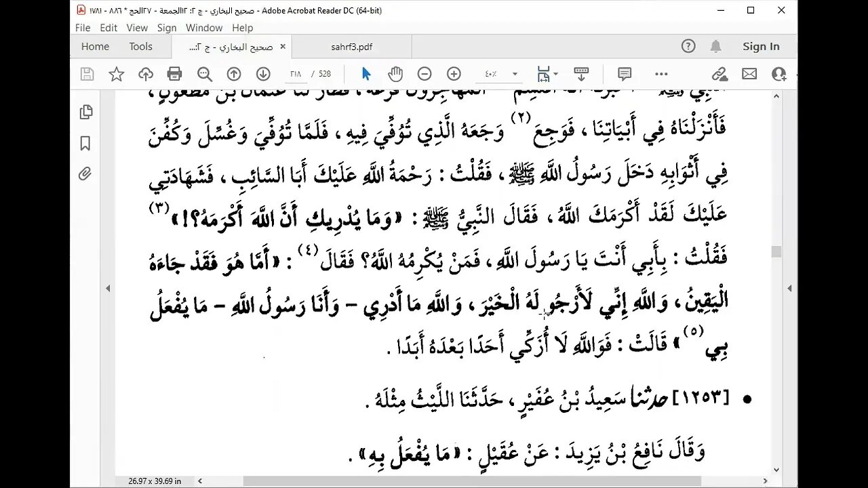Go to previous page arrow
Viewport: 868px width, 488px height.
point(234,74)
